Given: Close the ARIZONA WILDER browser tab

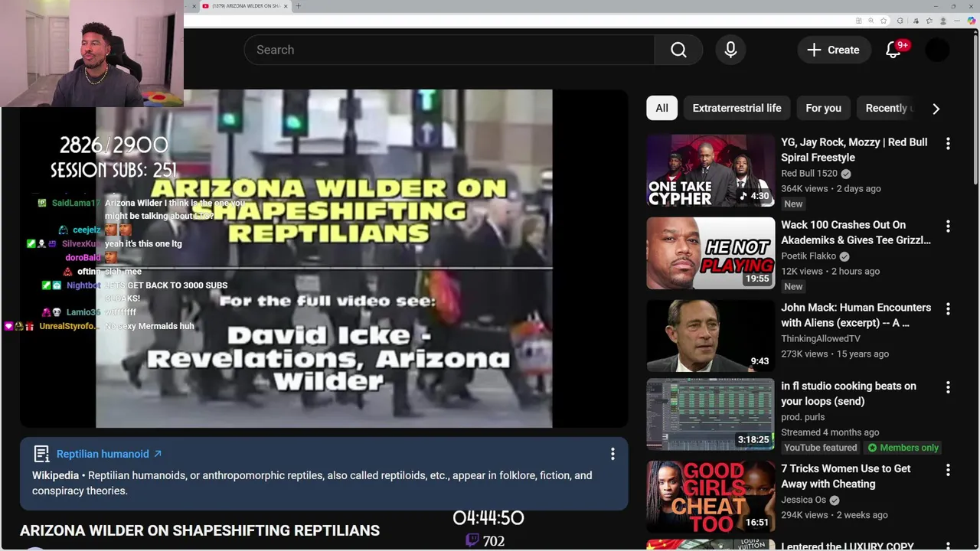Looking at the screenshot, I should tap(286, 6).
